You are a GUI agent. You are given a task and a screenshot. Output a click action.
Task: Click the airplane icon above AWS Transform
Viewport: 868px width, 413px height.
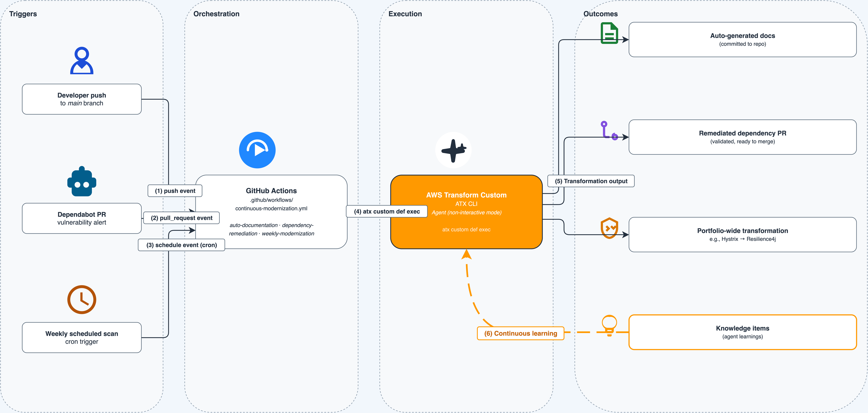[x=453, y=150]
